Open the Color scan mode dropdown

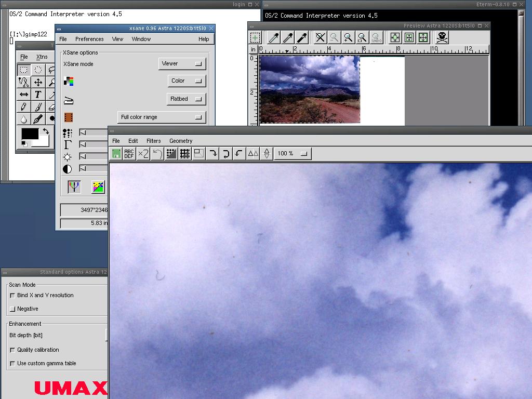click(187, 81)
